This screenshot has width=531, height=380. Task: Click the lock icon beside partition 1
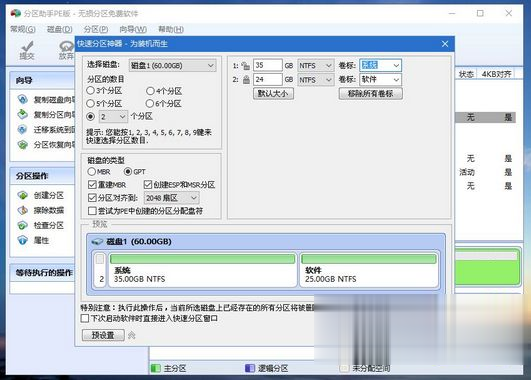246,65
